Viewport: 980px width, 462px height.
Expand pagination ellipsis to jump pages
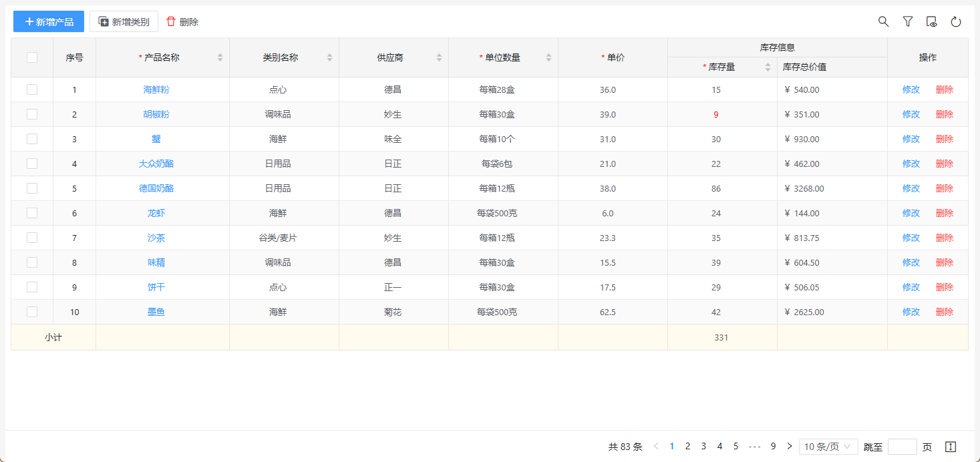(755, 447)
